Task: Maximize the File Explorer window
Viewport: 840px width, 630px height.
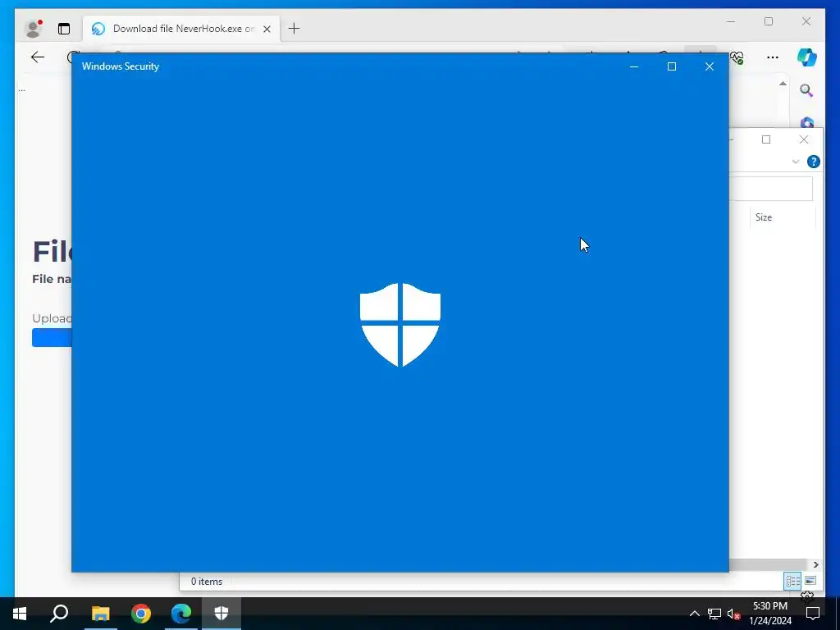Action: click(x=766, y=139)
